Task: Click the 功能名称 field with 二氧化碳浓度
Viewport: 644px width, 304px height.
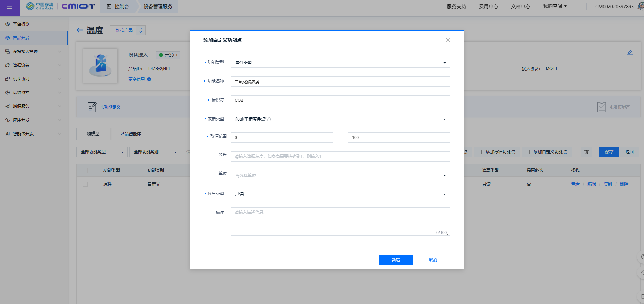Action: click(x=340, y=81)
